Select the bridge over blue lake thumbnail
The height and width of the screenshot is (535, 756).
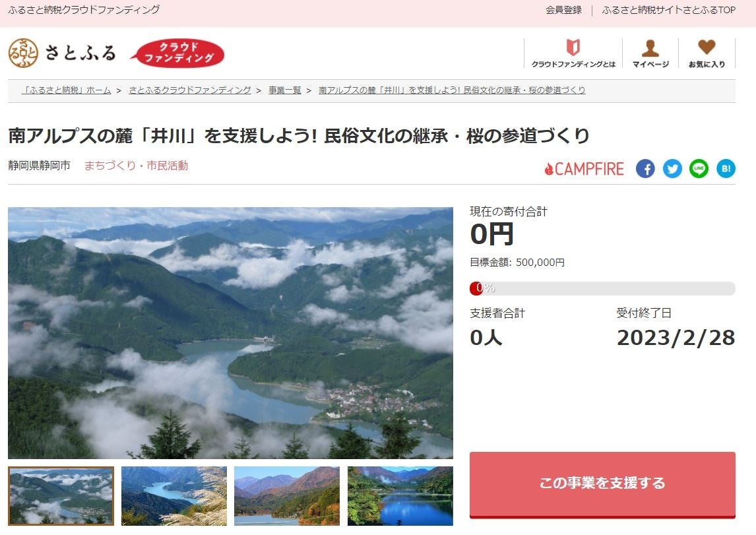400,496
